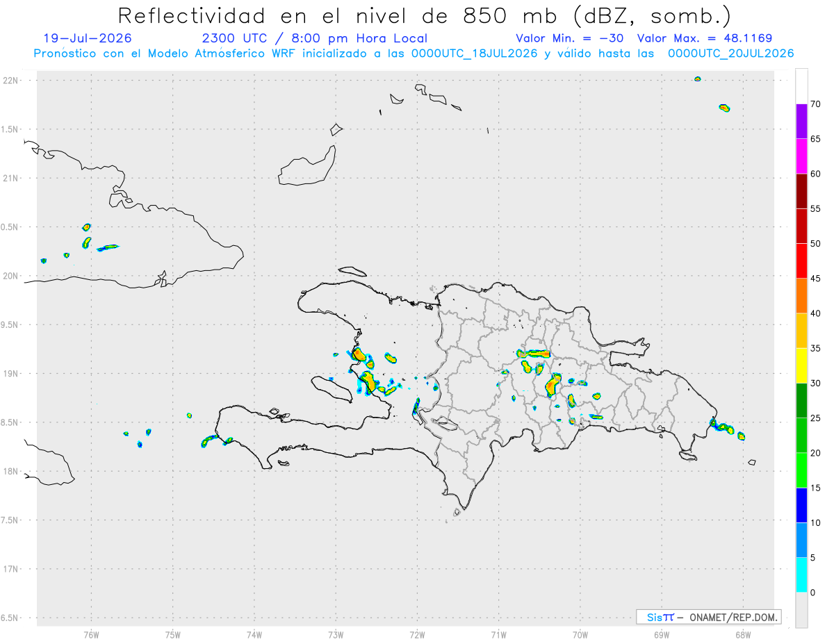Click the cyan 0–5 dBZ color band
The image size is (834, 644).
pyautogui.click(x=801, y=575)
